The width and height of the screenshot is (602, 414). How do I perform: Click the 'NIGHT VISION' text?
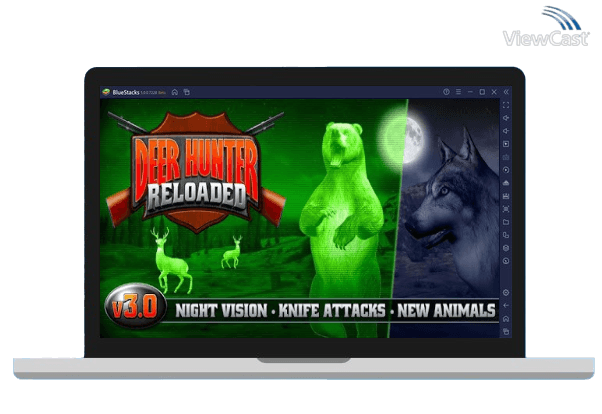pos(221,311)
